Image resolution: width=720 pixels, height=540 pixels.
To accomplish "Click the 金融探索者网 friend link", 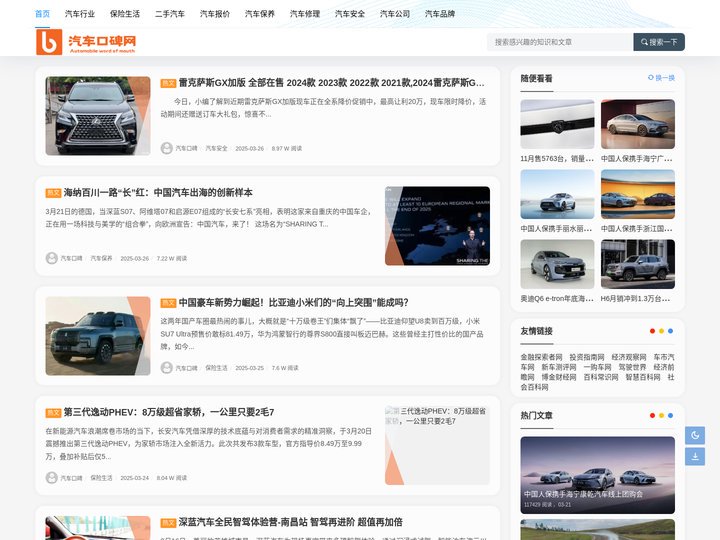I will (x=541, y=357).
